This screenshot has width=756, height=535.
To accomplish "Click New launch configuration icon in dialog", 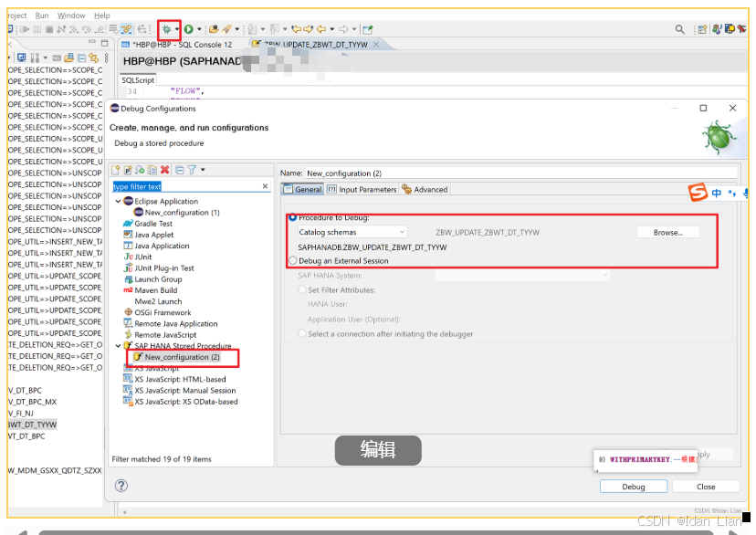I will pyautogui.click(x=116, y=170).
